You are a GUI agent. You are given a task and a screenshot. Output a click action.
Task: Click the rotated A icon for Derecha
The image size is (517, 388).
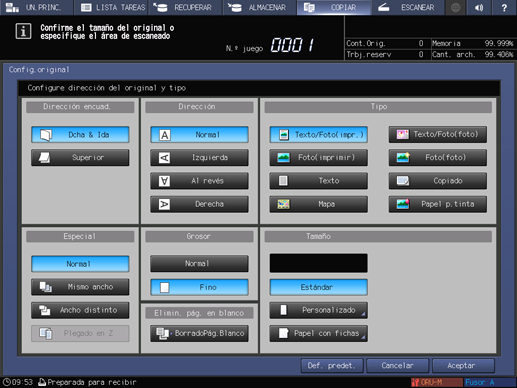(164, 204)
